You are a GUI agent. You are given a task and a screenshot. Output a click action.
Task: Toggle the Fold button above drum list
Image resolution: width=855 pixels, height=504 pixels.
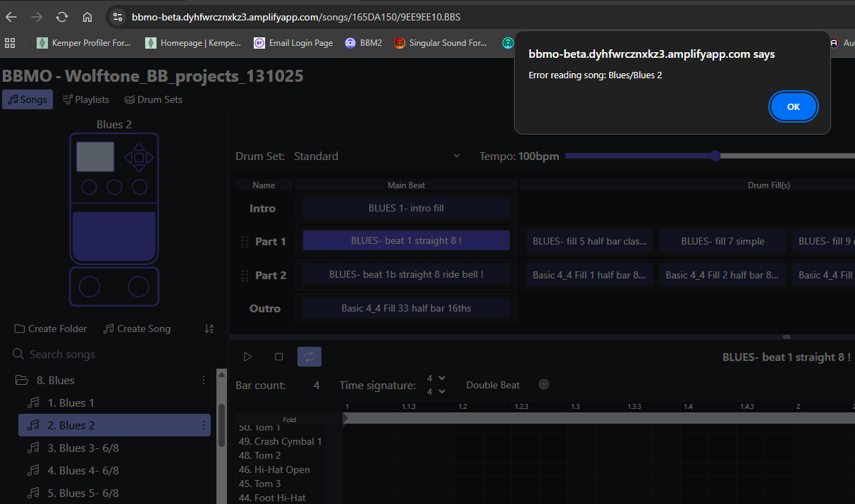click(289, 419)
